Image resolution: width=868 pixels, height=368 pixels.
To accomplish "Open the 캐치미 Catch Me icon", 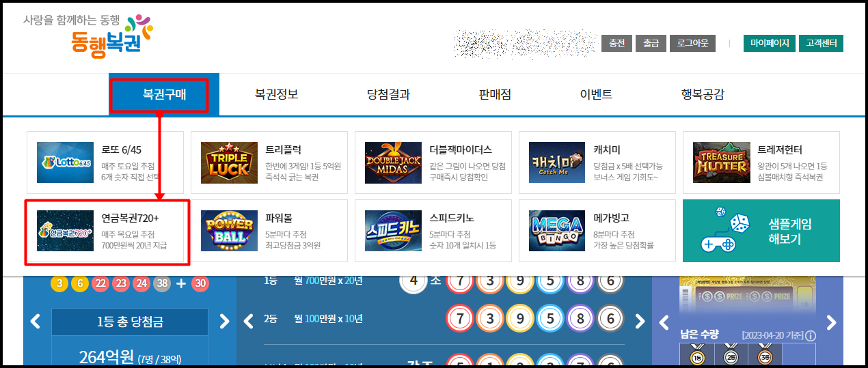I will tap(557, 162).
